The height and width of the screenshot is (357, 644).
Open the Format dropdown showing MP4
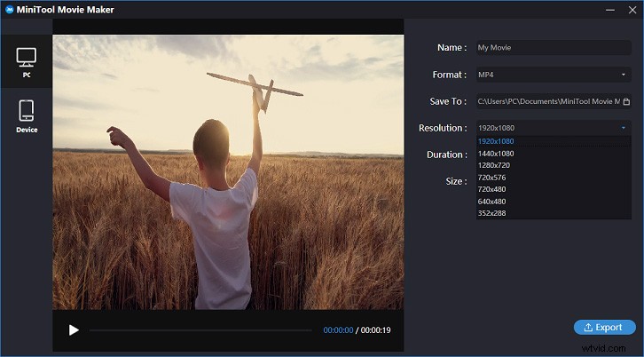tap(554, 75)
